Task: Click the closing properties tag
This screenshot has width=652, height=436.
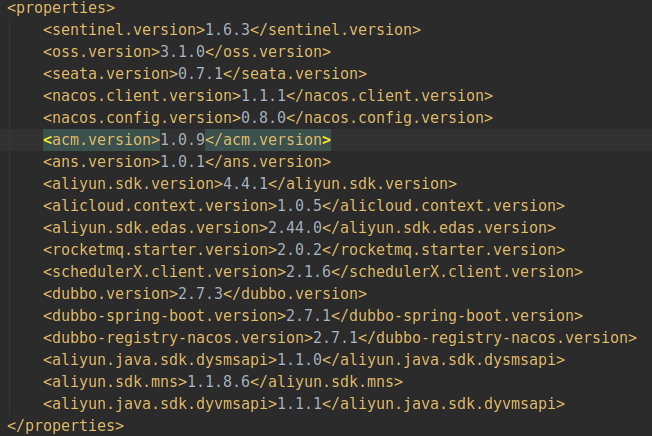Action: pyautogui.click(x=66, y=426)
